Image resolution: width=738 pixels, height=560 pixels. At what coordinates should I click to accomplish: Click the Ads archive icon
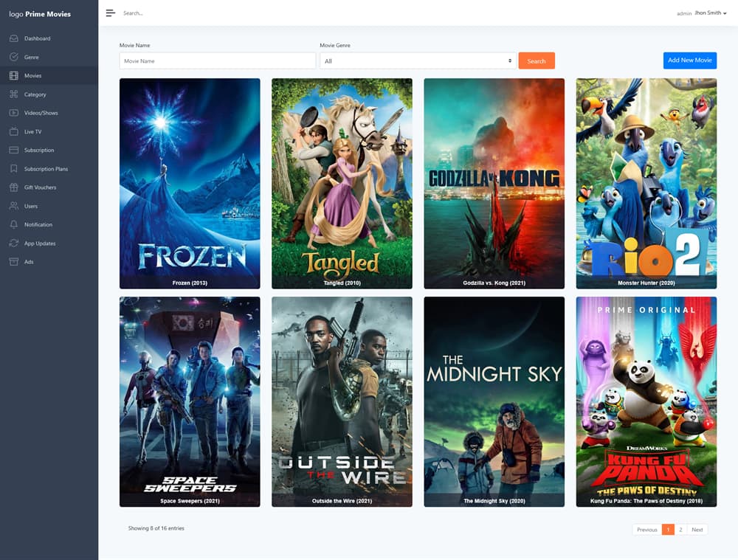[13, 262]
